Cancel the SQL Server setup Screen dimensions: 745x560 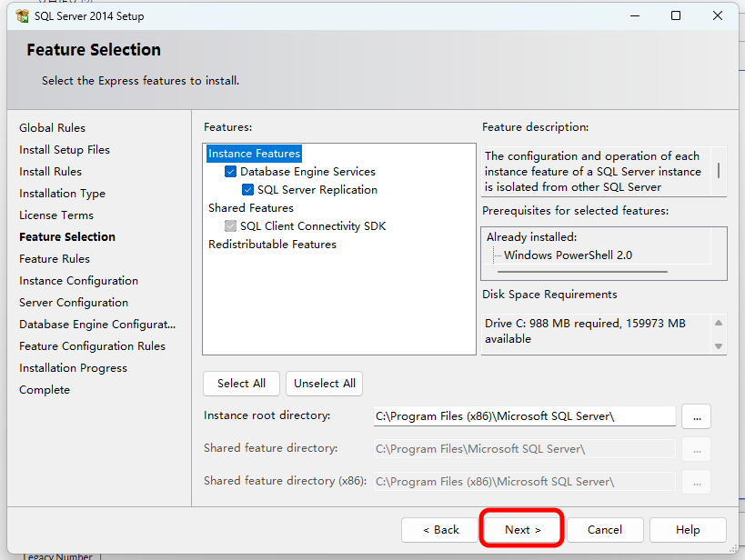coord(604,530)
